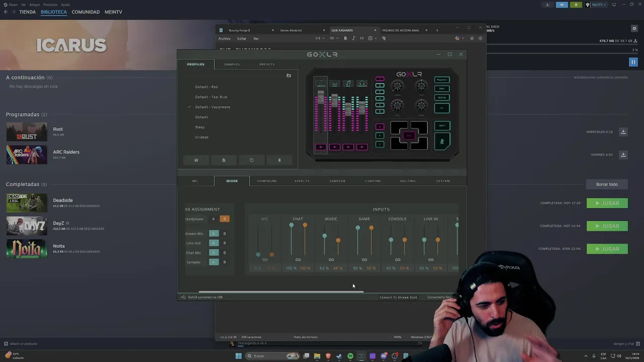
Task: Select the Default - Teal Blue profile
Action: click(211, 97)
